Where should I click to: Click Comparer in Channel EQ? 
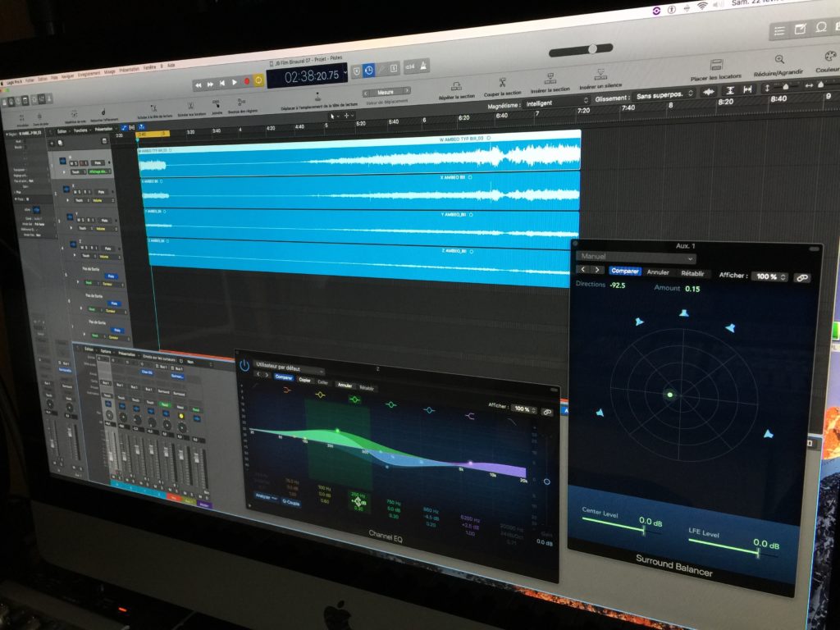(283, 377)
